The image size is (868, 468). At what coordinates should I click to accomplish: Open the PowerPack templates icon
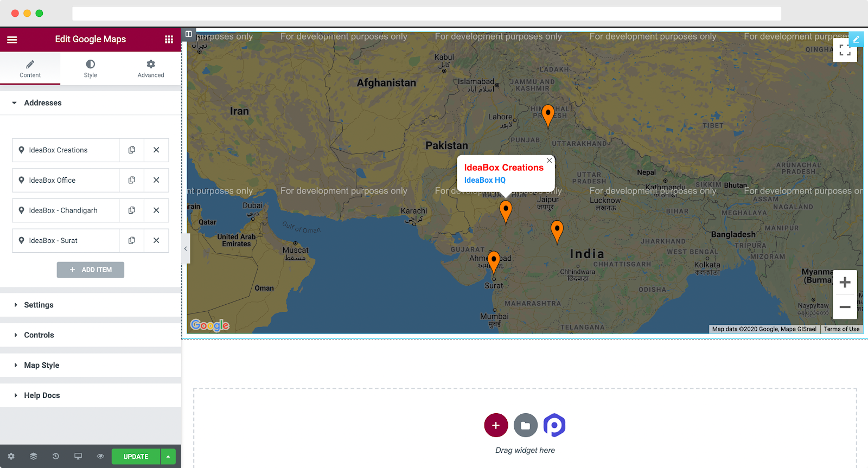pos(554,425)
